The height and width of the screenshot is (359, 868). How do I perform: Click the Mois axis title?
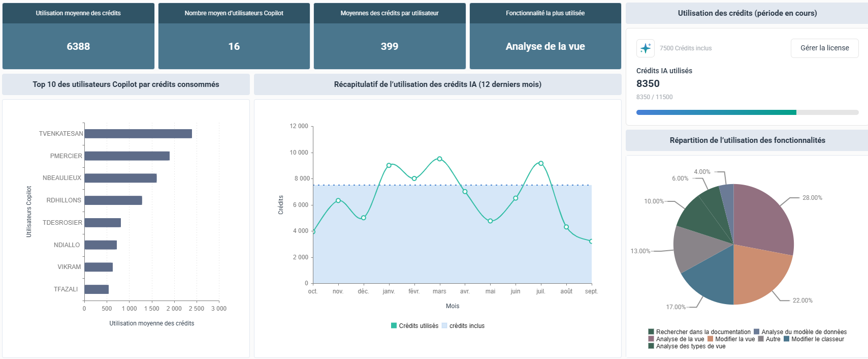[x=453, y=306]
